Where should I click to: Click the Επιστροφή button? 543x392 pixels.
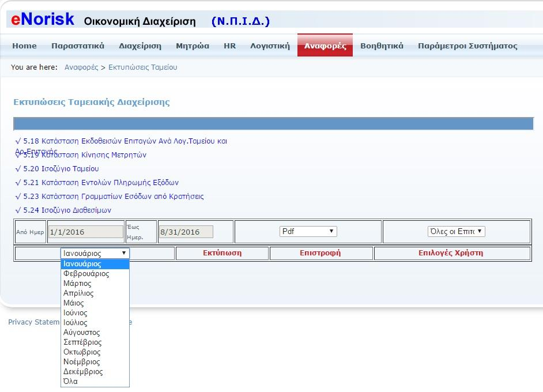320,253
